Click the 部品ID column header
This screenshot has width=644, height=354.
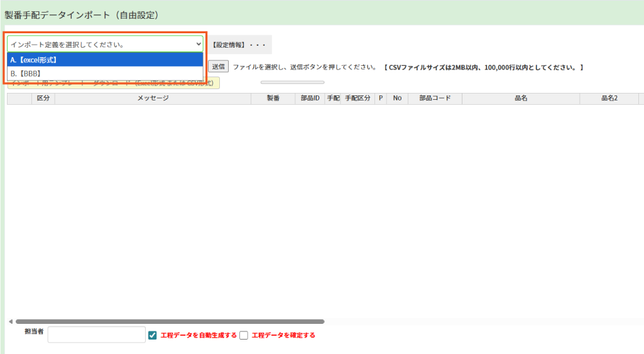point(310,99)
